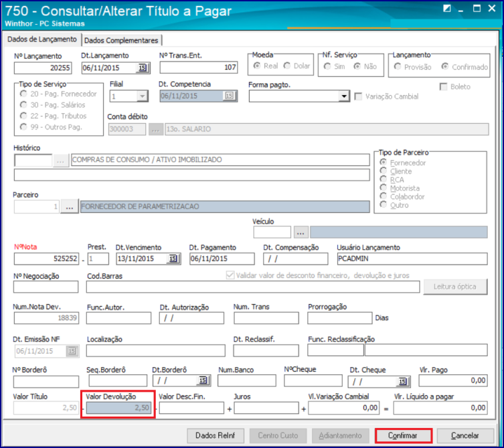Click the Num.Nota Dev. field
The height and width of the screenshot is (448, 504).
(46, 318)
